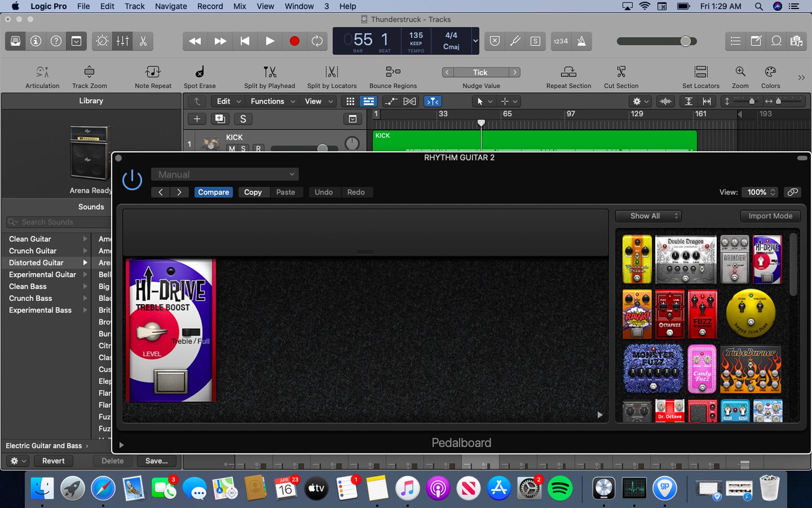The image size is (812, 508).
Task: Flip the Treble/Full switch on Hi-Drive
Action: pyautogui.click(x=191, y=332)
